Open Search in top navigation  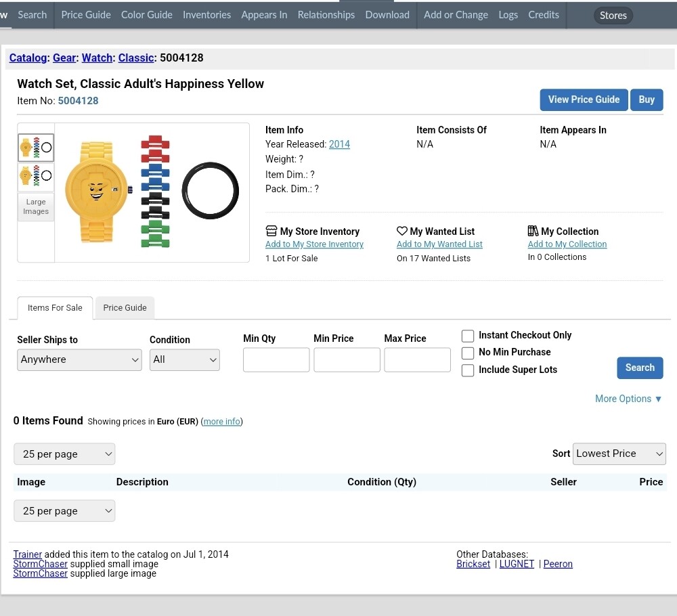pyautogui.click(x=32, y=15)
